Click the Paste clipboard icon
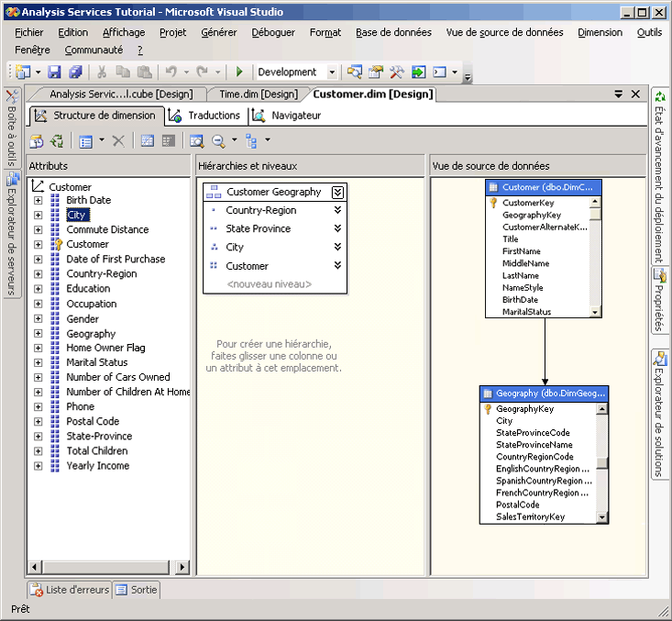 tap(145, 72)
